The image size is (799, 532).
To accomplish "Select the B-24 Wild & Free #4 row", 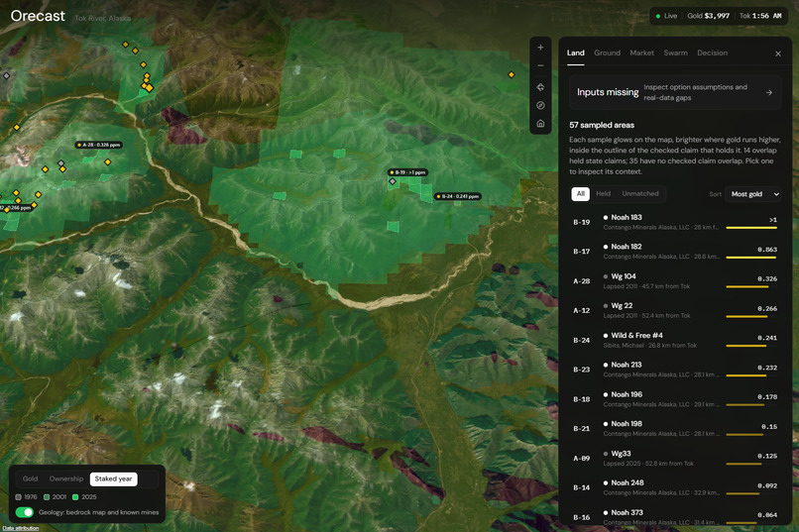I will point(675,340).
